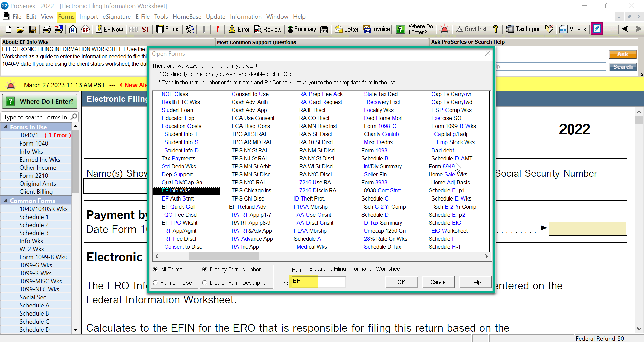The image size is (644, 342).
Task: Open the Videos library
Action: 573,29
